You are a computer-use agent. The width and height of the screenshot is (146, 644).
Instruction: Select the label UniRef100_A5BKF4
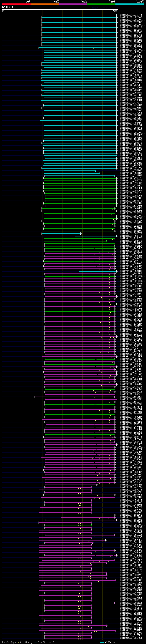point(131,188)
